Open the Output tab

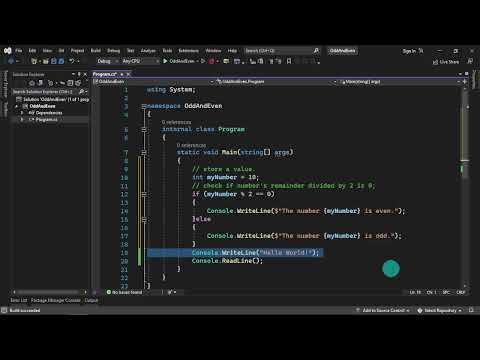point(91,300)
